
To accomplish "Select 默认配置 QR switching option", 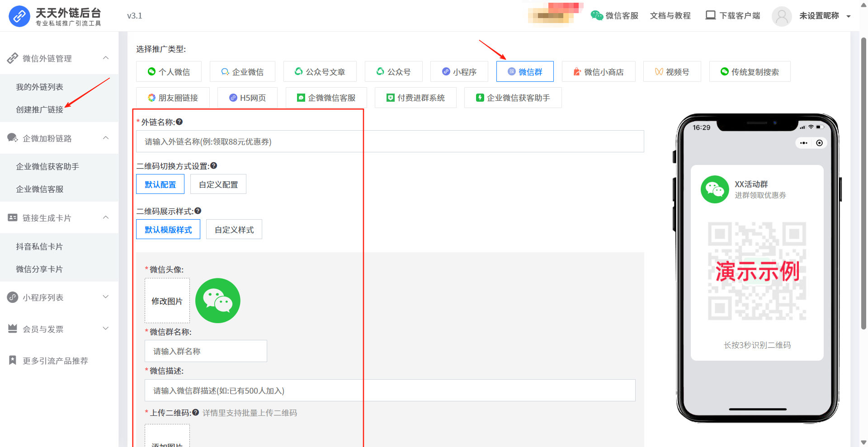I will 160,184.
